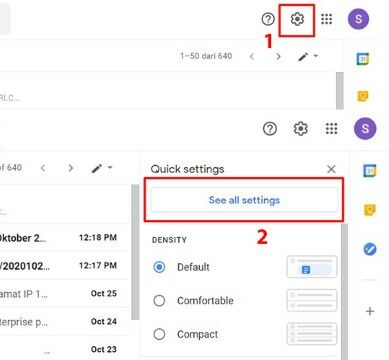
Task: Click Default density preview thumbnail
Action: click(312, 267)
